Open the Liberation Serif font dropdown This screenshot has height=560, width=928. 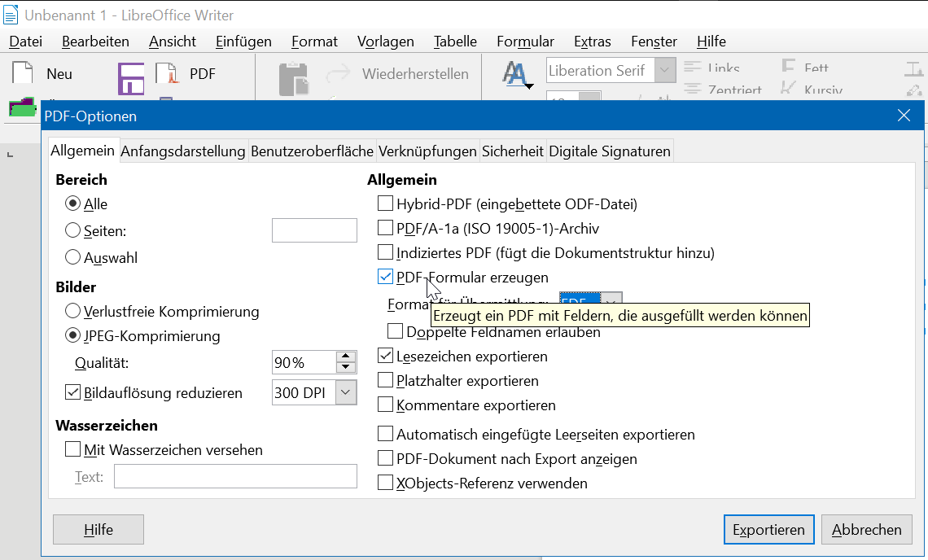pyautogui.click(x=664, y=71)
